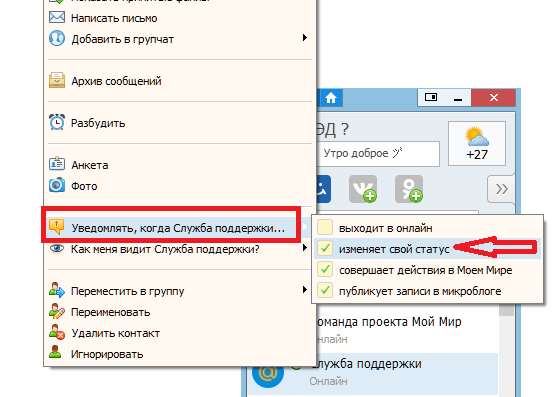Viewport: 559px width, 397px height.
Task: Click the group chat icon beside Добавить в групчат
Action: point(57,38)
